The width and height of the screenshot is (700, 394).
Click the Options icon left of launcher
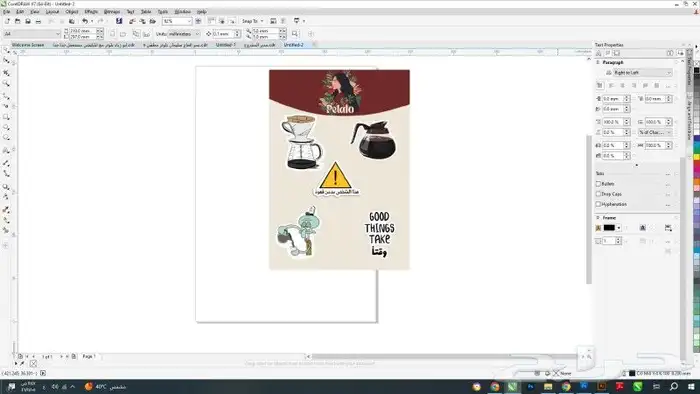(283, 21)
